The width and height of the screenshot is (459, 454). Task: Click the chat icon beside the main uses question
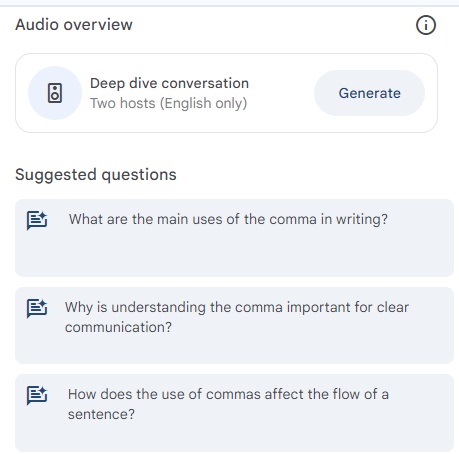click(37, 220)
